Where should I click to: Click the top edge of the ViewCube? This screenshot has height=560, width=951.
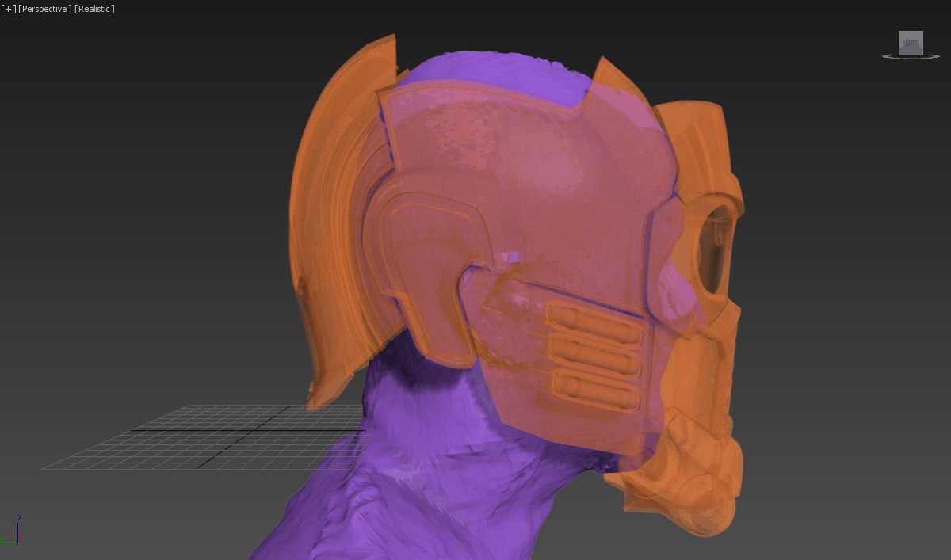pos(910,33)
